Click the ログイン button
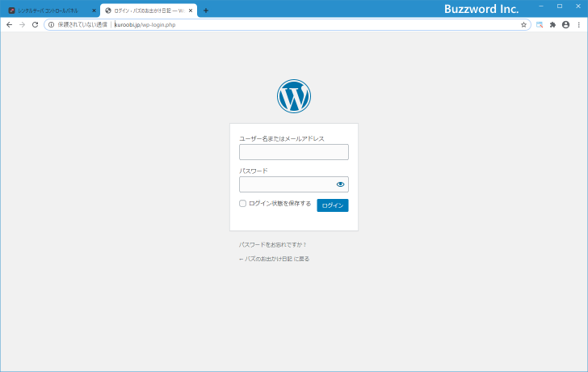 [x=333, y=205]
